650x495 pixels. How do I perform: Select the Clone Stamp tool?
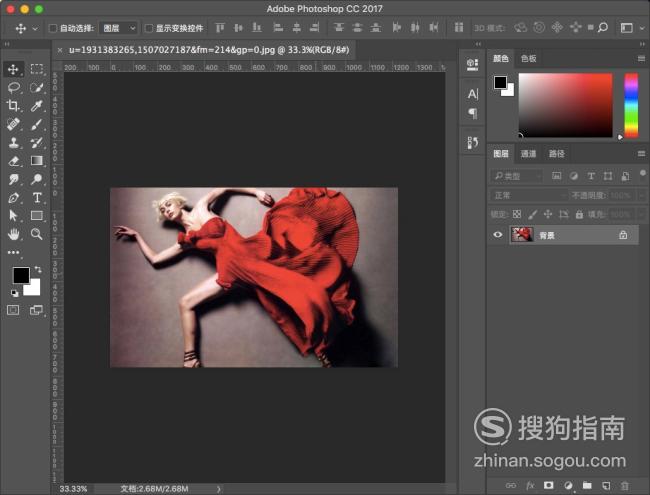pyautogui.click(x=13, y=143)
